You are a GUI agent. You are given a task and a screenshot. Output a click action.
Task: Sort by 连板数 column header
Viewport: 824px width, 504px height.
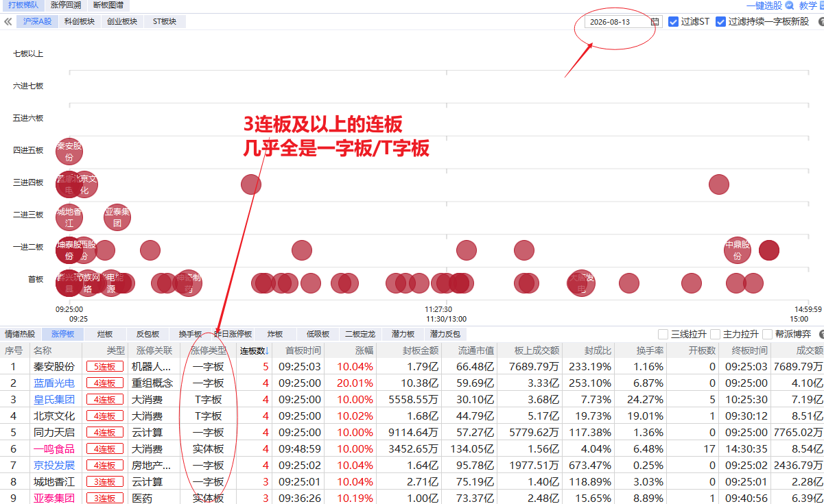[x=255, y=350]
